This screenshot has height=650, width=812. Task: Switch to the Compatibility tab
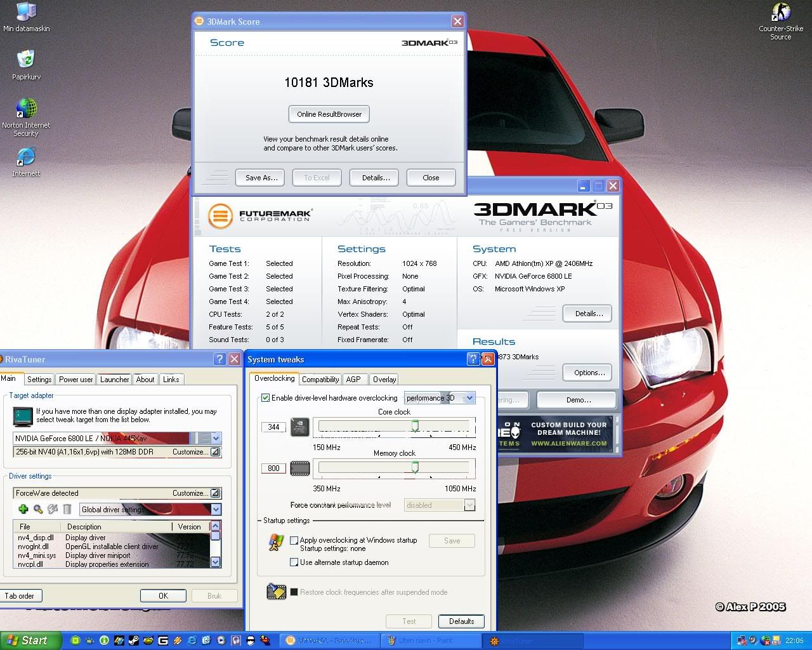click(x=320, y=380)
